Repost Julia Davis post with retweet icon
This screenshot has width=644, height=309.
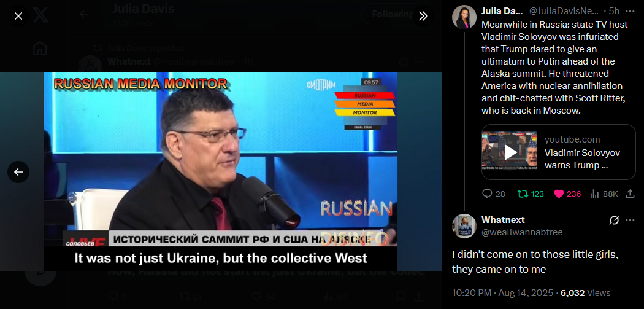pos(531,194)
